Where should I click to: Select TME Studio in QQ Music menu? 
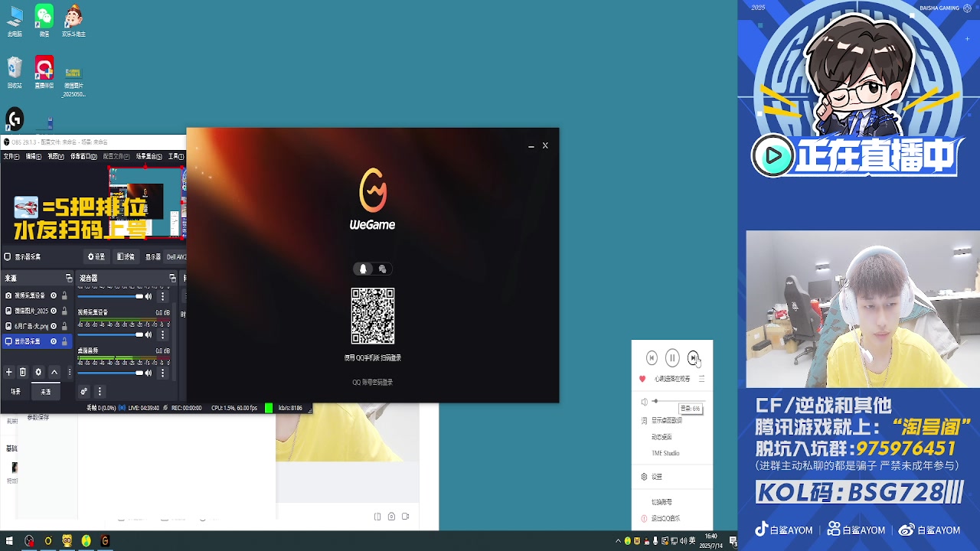[665, 453]
